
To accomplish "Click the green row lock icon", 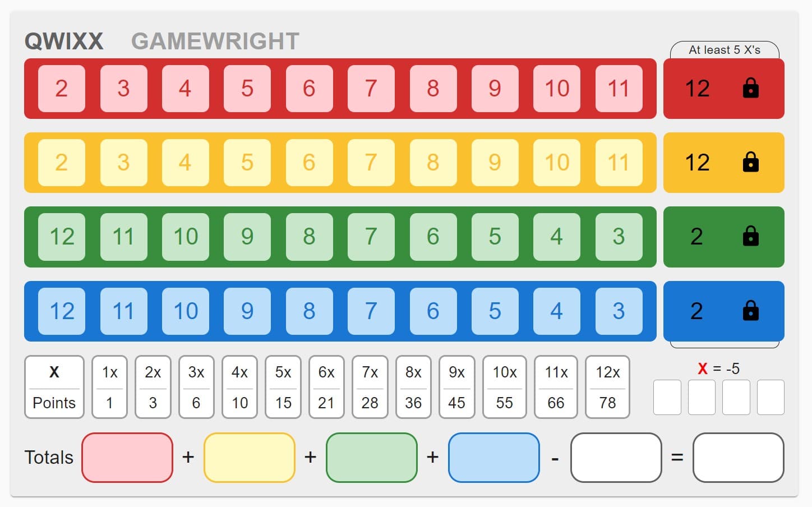I will 750,236.
